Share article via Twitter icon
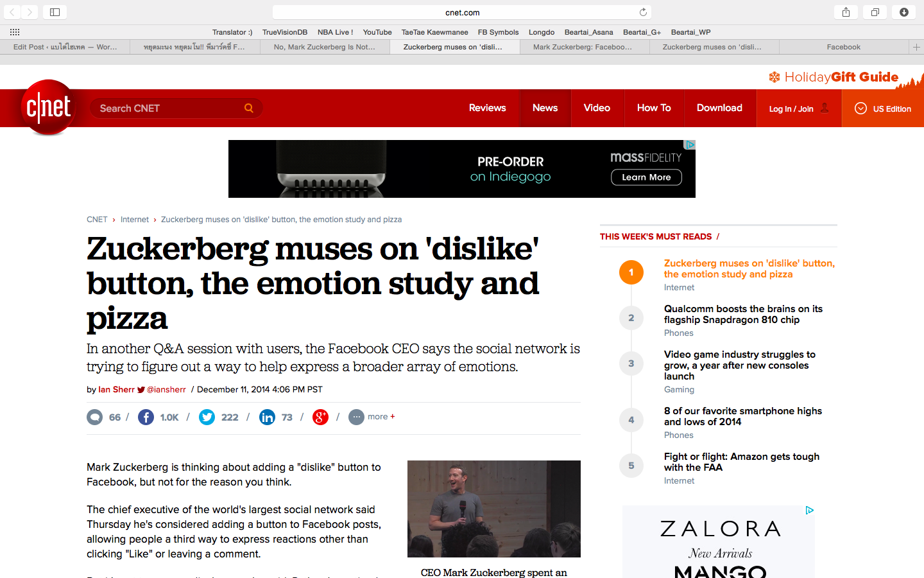Viewport: 924px width, 578px height. [x=207, y=417]
